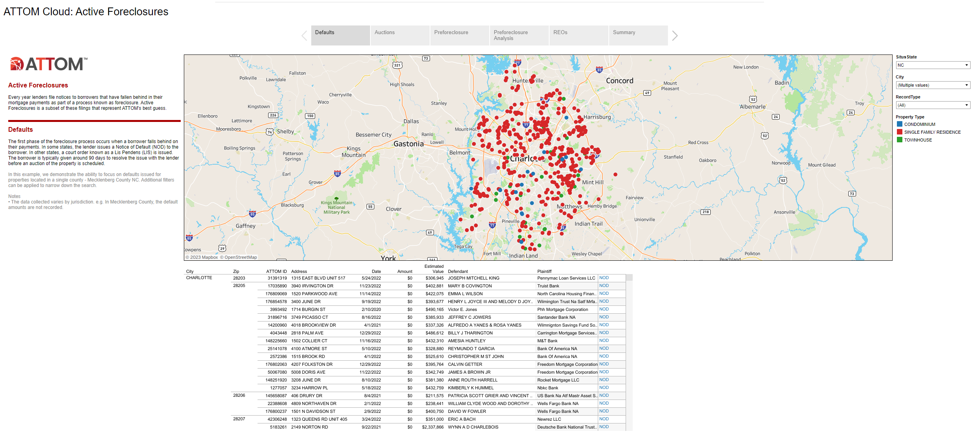Go to the next story tab arrow
Image resolution: width=980 pixels, height=436 pixels.
pos(675,36)
